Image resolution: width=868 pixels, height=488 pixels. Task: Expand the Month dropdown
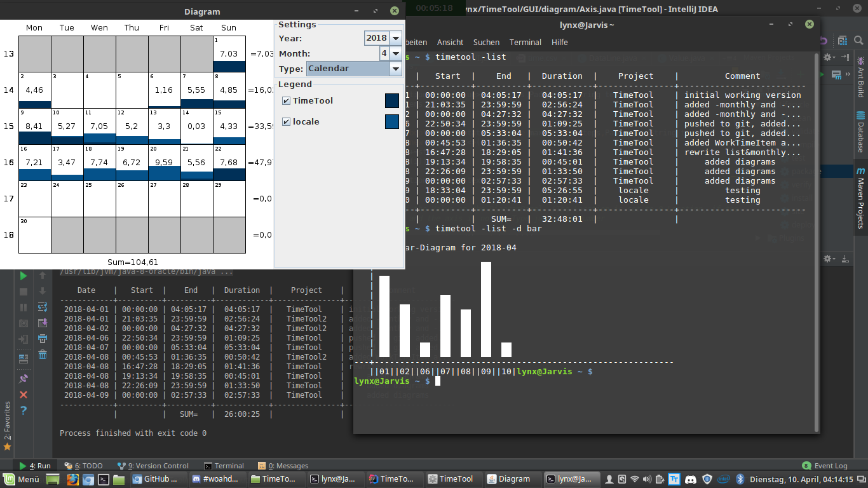(396, 53)
